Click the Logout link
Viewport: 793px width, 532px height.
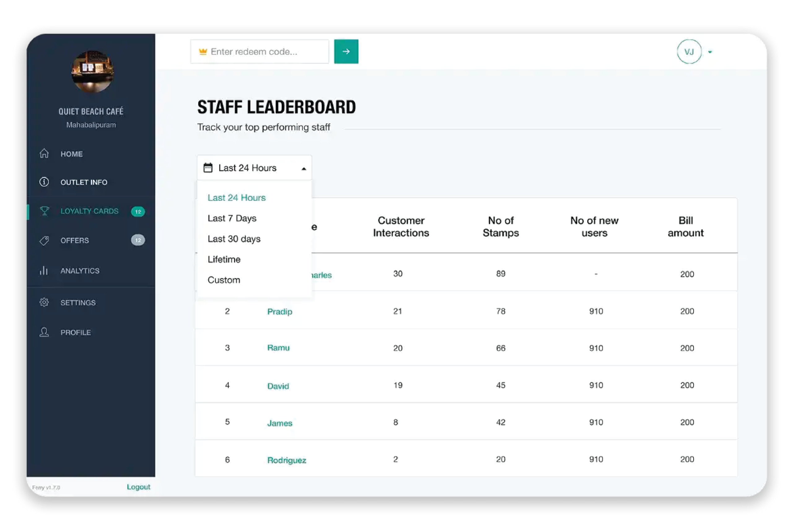pos(138,487)
